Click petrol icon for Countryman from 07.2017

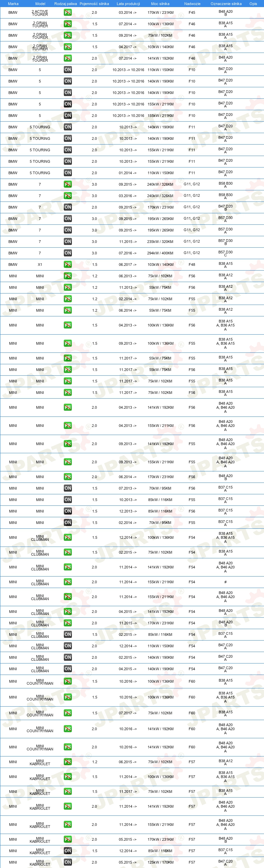(x=68, y=713)
